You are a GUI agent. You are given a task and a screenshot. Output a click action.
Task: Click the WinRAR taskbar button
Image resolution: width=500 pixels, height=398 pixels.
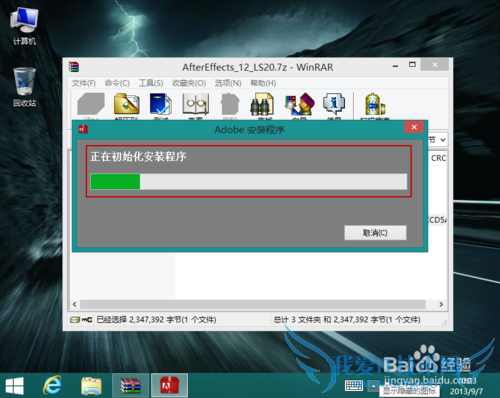coord(130,386)
